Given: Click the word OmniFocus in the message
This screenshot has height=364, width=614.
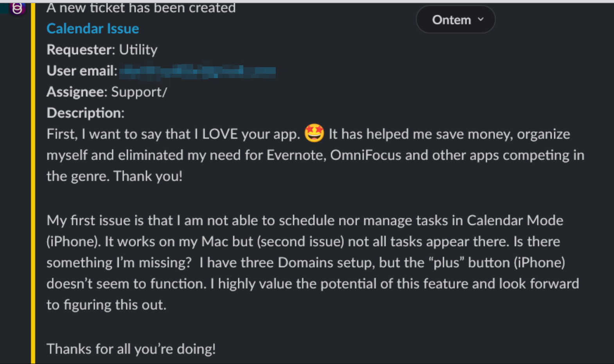Looking at the screenshot, I should point(366,155).
